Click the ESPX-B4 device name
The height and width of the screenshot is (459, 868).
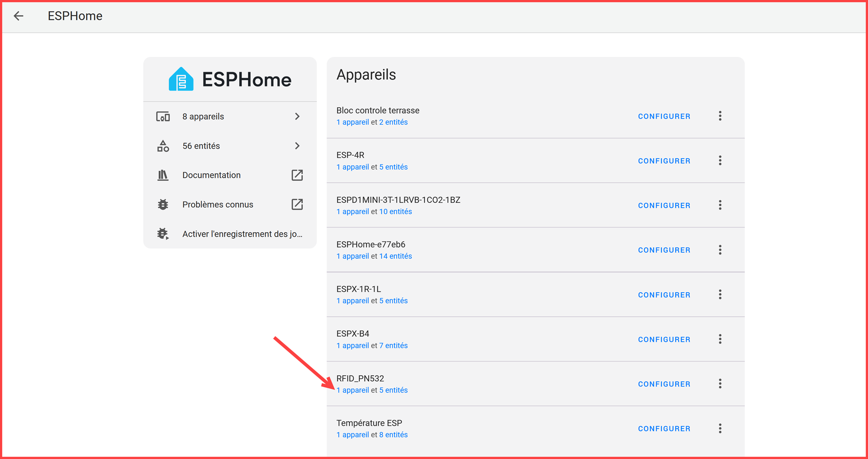(x=353, y=334)
